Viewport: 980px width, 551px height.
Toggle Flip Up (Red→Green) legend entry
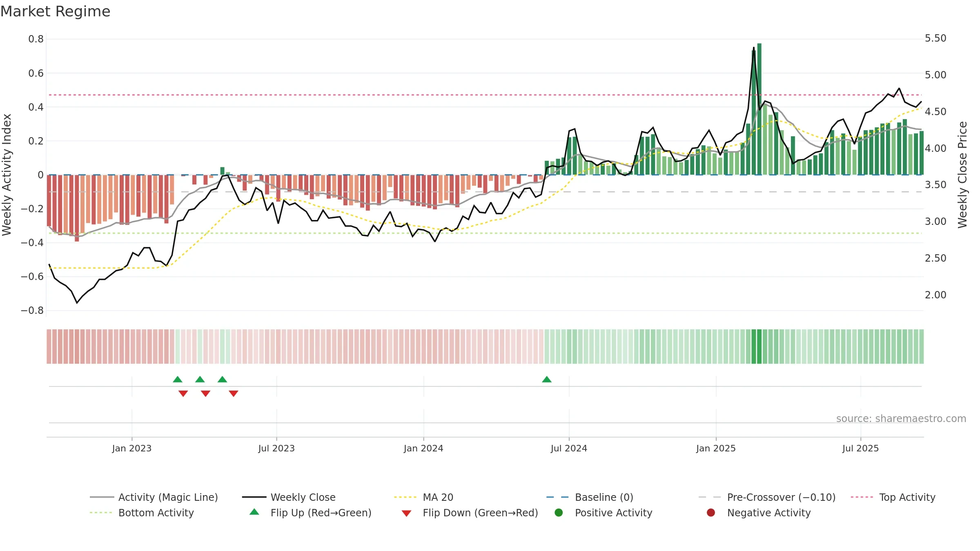pos(310,513)
